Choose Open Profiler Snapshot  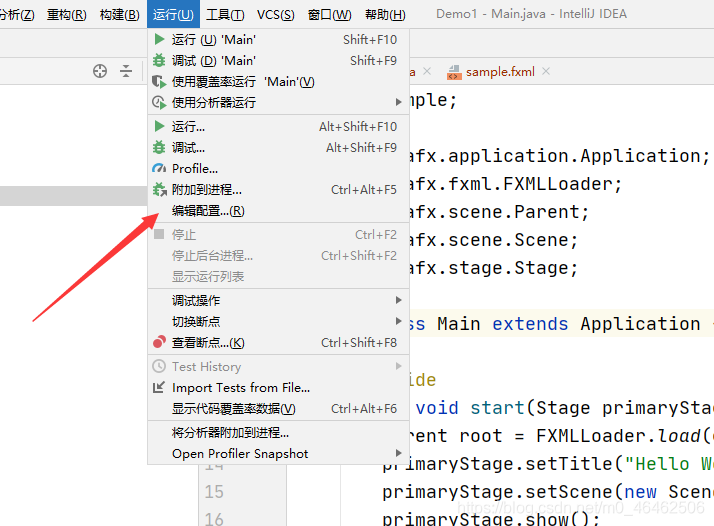[x=240, y=454]
